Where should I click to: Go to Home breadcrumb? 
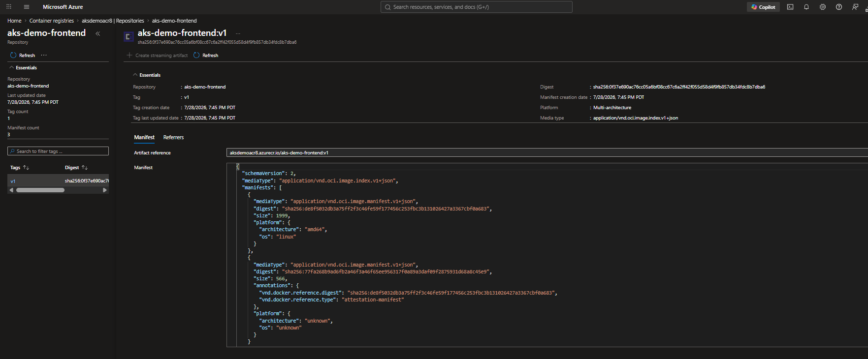tap(14, 21)
